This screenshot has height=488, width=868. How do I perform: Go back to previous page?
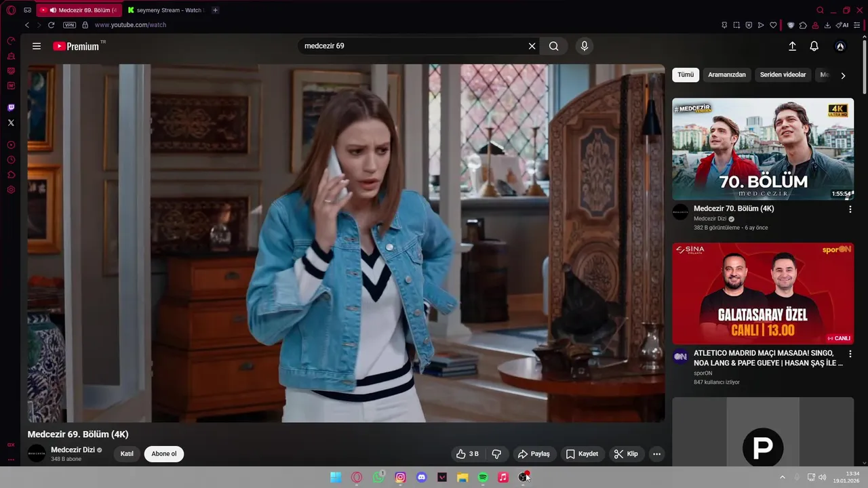[x=27, y=25]
